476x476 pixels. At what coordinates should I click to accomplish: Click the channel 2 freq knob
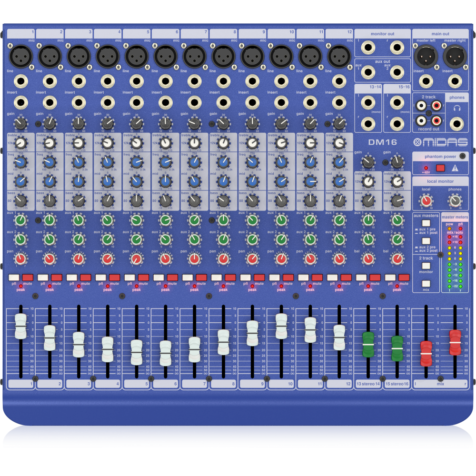coord(50,162)
